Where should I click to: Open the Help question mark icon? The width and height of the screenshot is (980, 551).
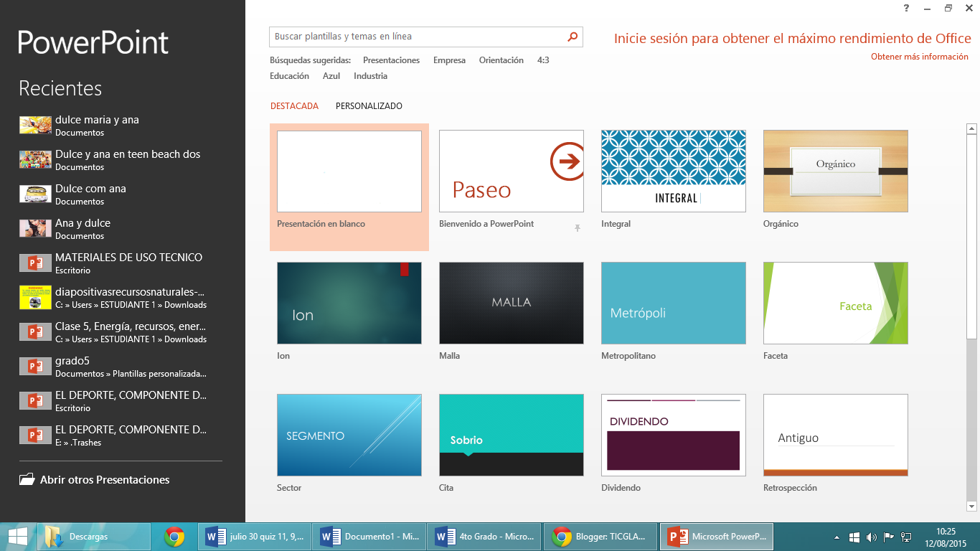pyautogui.click(x=905, y=8)
